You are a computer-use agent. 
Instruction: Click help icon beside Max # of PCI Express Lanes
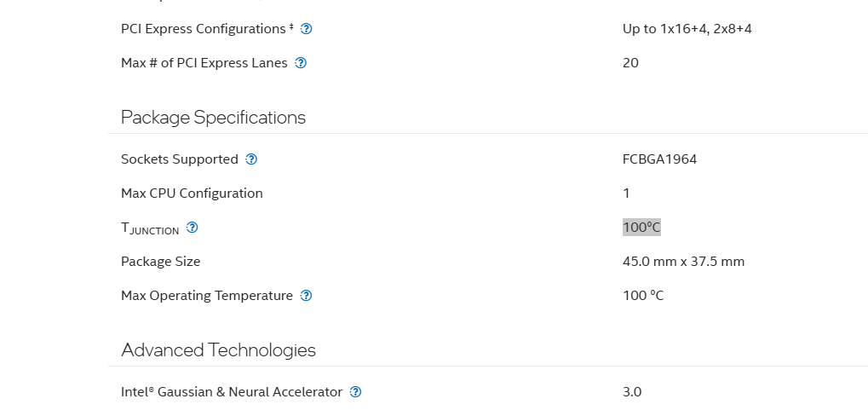coord(301,63)
